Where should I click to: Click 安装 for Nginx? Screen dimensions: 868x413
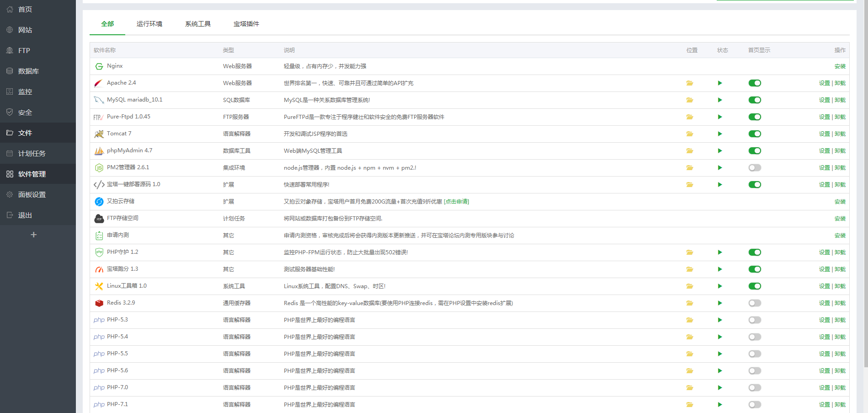pyautogui.click(x=840, y=66)
